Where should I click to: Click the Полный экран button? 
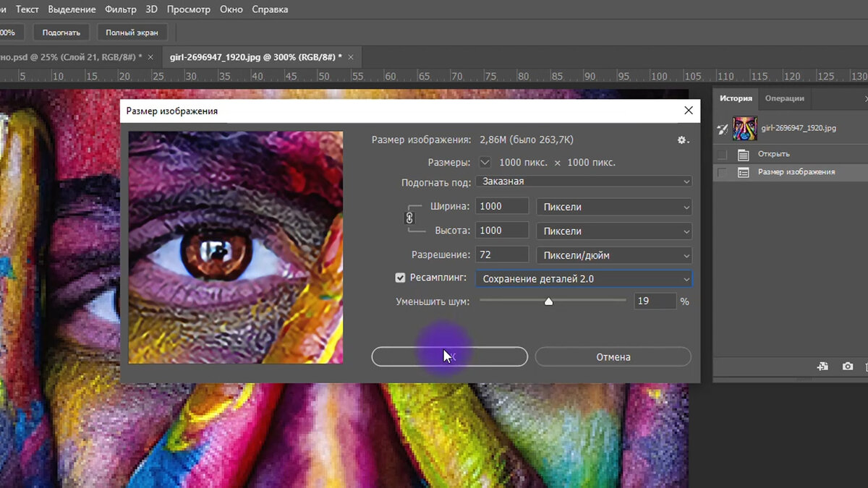click(x=132, y=33)
